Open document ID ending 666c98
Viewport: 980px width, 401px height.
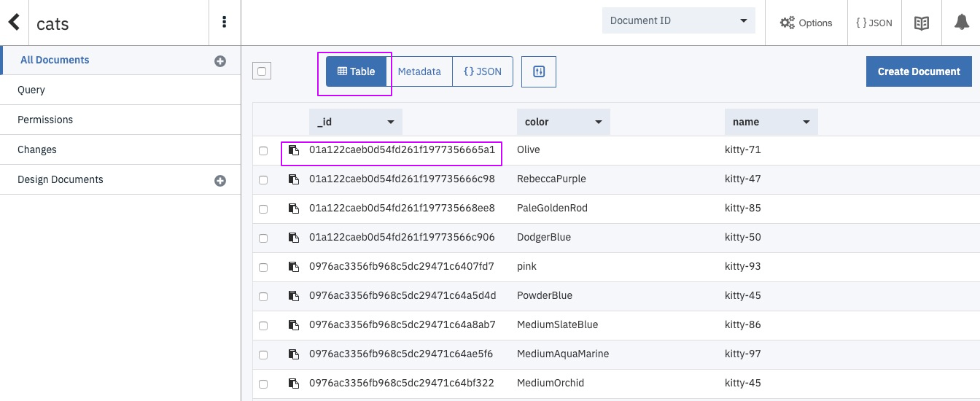tap(402, 179)
